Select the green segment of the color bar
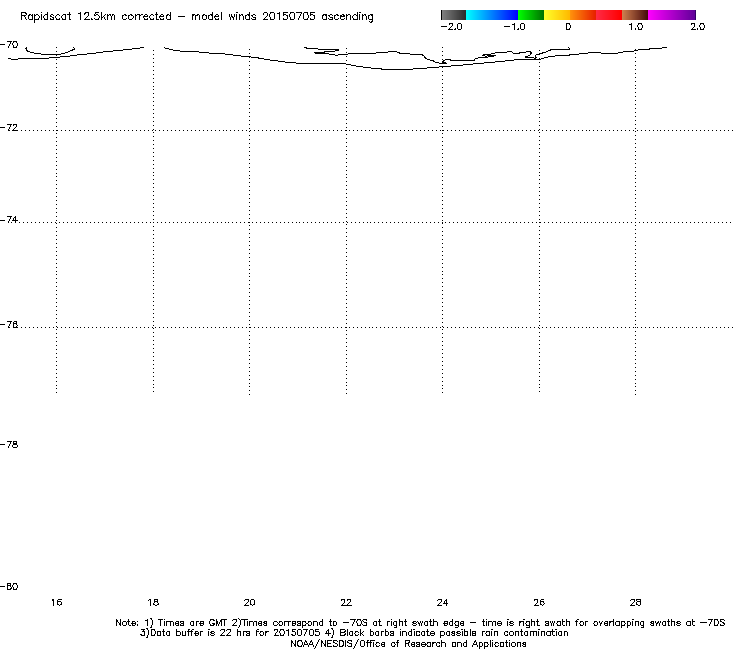 tap(531, 15)
